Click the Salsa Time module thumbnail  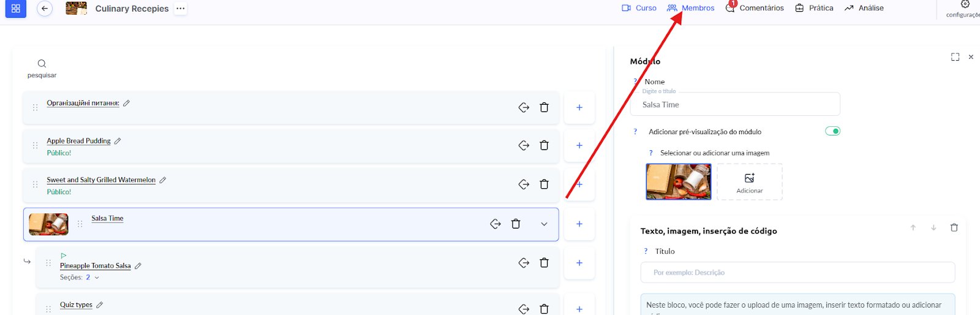click(48, 224)
